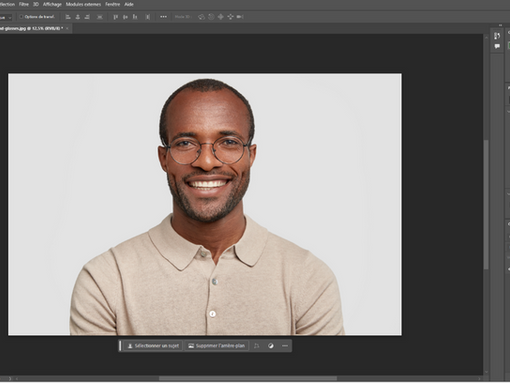Distribute layers horizontally
510x383 pixels.
click(100, 17)
